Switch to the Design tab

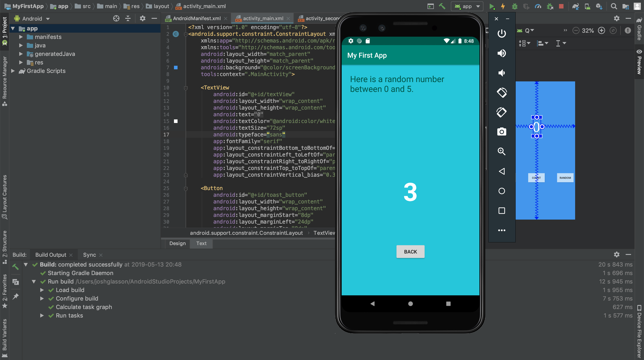pos(177,243)
